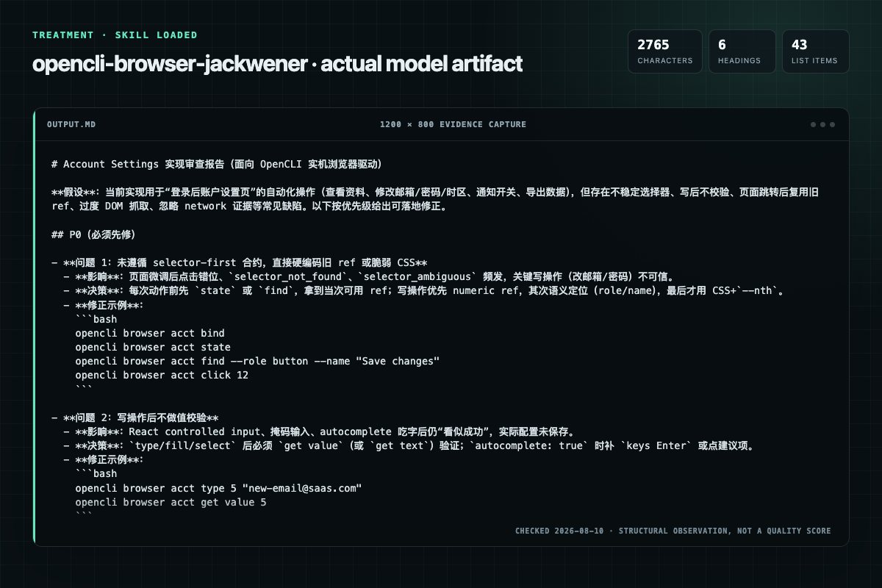Click the 'opencli browser acct type 5' command line
The height and width of the screenshot is (588, 882).
pyautogui.click(x=219, y=488)
